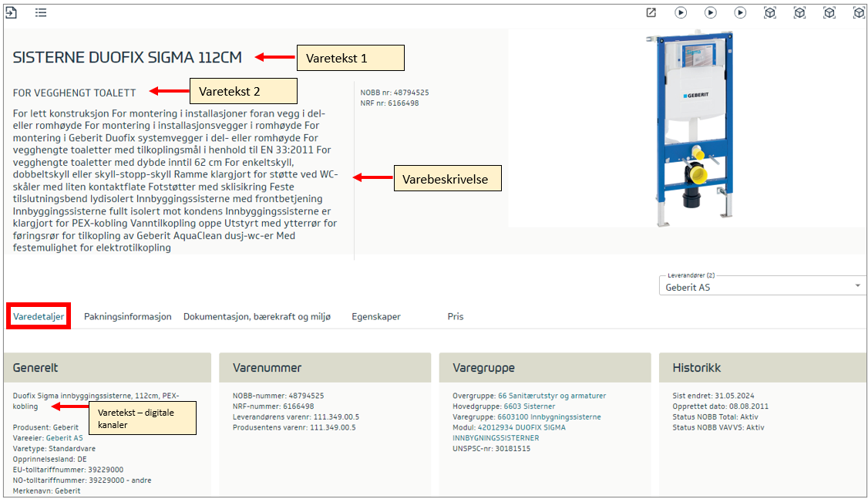The width and height of the screenshot is (868, 499).
Task: Open the first 3D cube model icon
Action: [769, 12]
